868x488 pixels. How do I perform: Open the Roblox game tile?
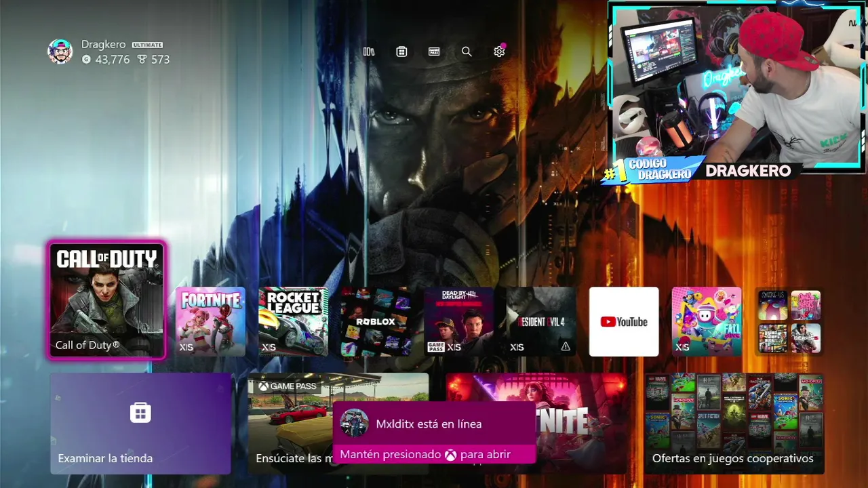point(376,322)
